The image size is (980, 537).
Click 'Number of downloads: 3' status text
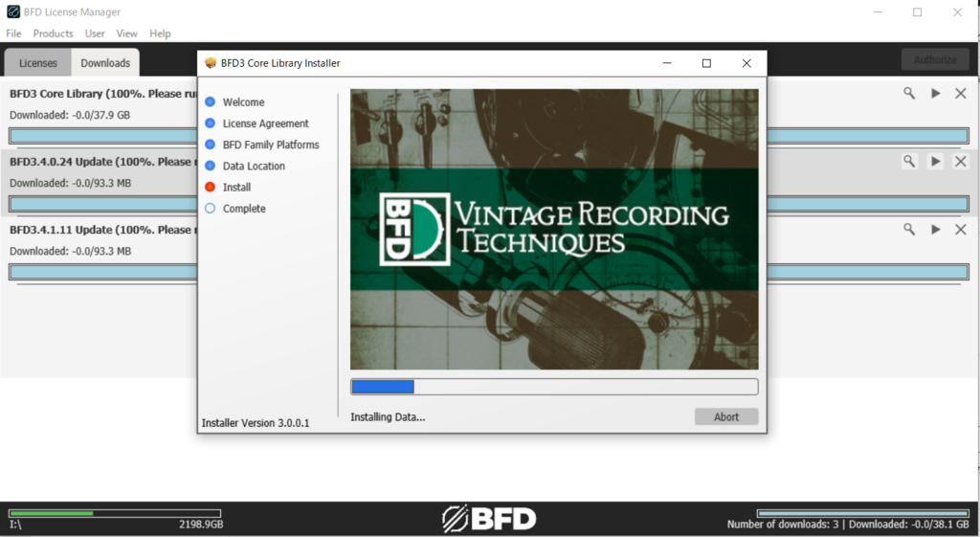(783, 525)
